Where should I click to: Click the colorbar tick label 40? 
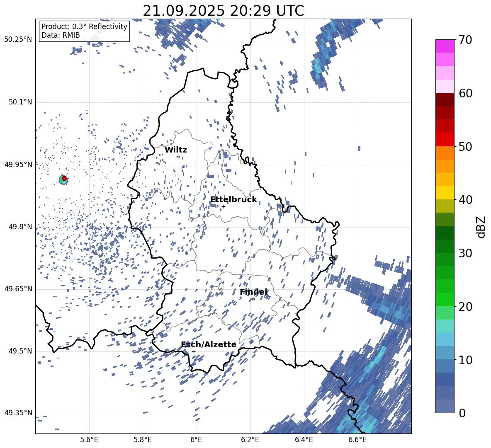click(465, 200)
